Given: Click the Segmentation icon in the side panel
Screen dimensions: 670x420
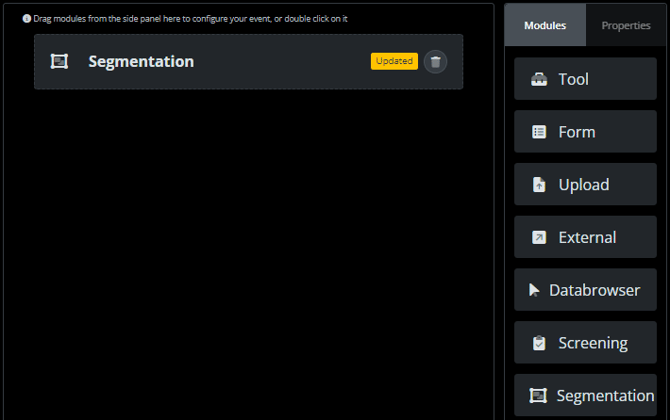Looking at the screenshot, I should (x=539, y=395).
